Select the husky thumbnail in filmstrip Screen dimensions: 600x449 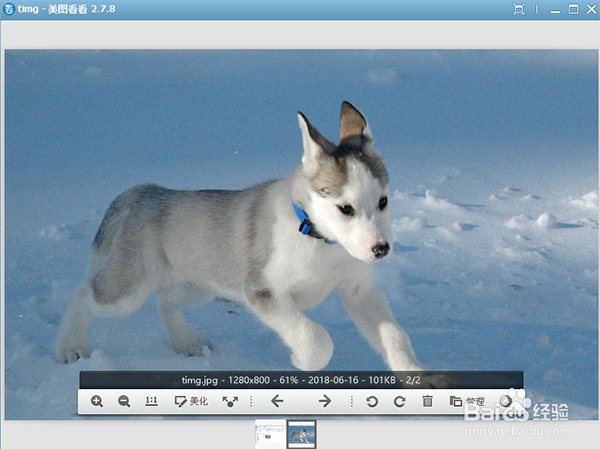[x=301, y=433]
